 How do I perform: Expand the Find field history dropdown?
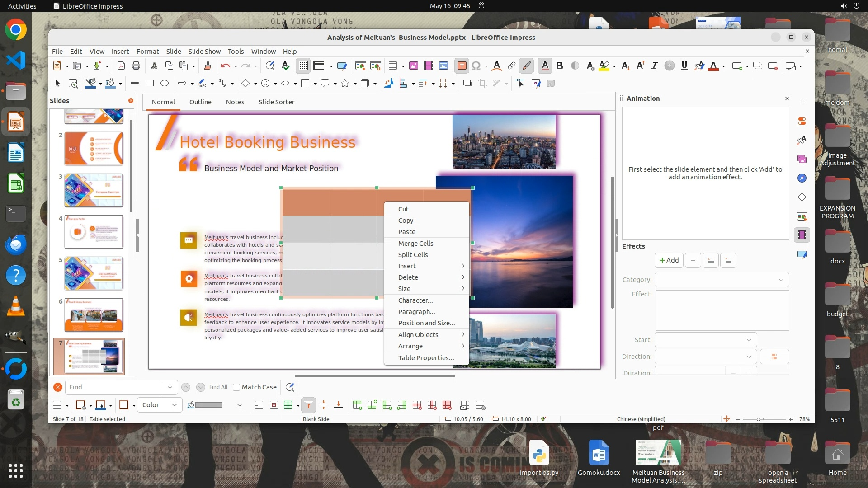[x=170, y=387]
